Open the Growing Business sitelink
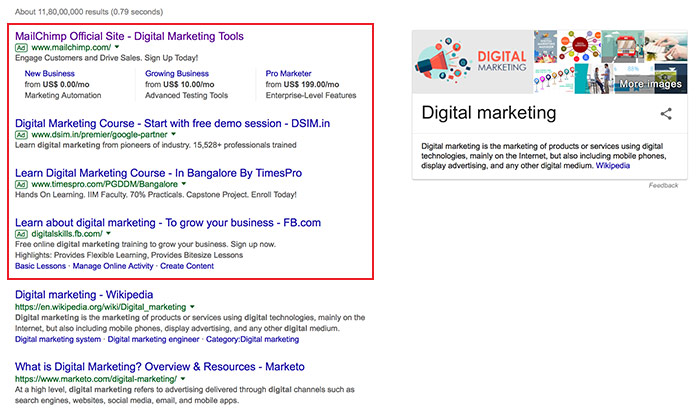This screenshot has height=420, width=700. click(177, 74)
